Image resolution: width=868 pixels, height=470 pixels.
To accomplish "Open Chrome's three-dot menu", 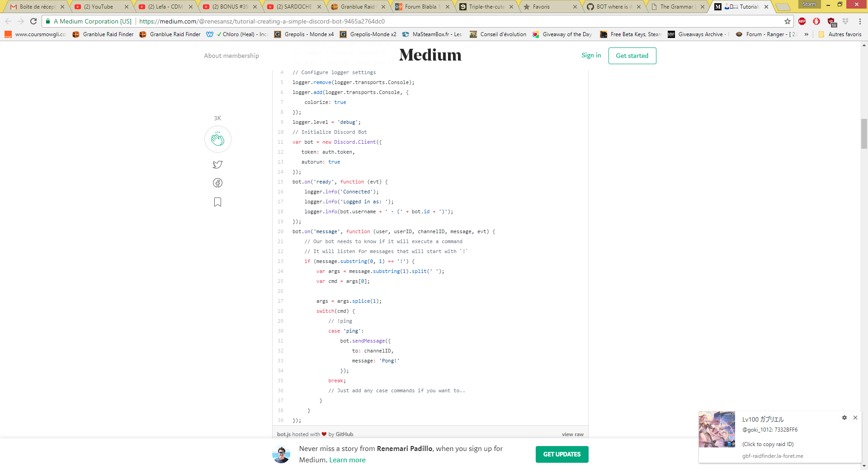I will (x=860, y=21).
